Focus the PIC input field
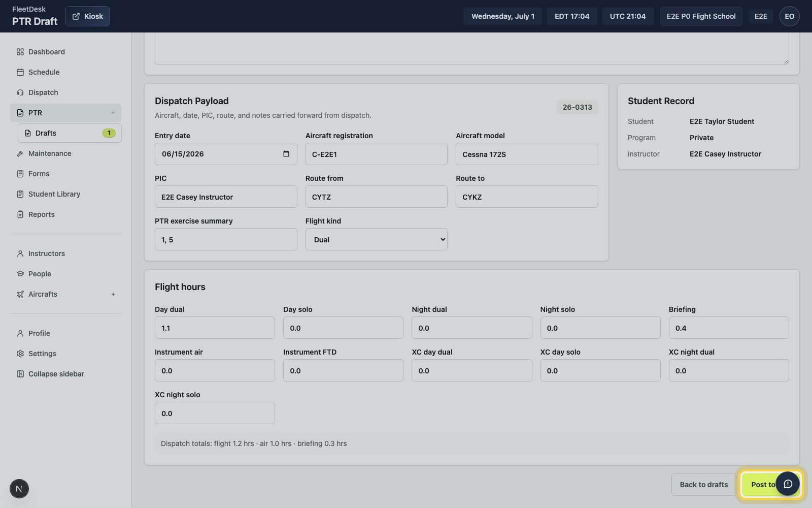This screenshot has height=508, width=812. 226,197
